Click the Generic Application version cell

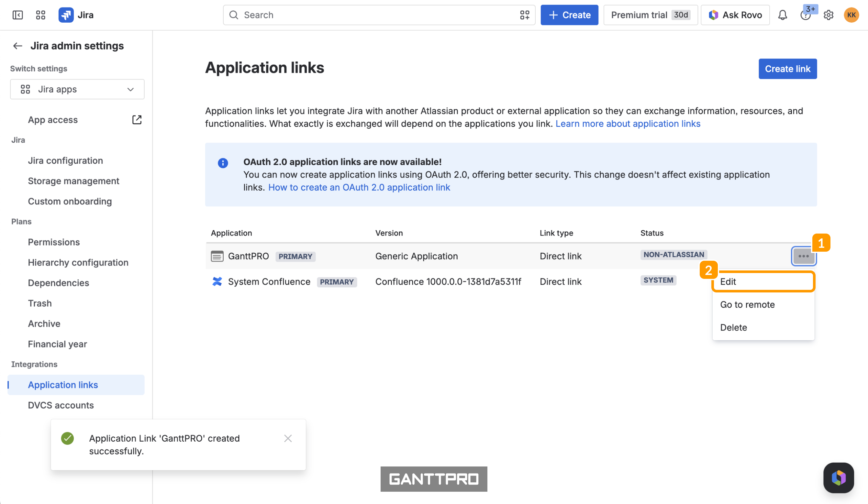[417, 256]
